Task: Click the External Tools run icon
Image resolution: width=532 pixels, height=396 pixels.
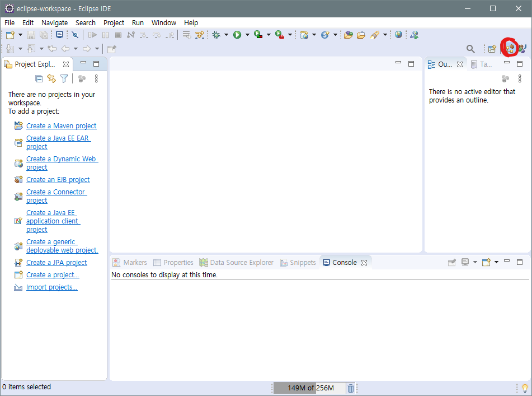Action: (x=280, y=35)
